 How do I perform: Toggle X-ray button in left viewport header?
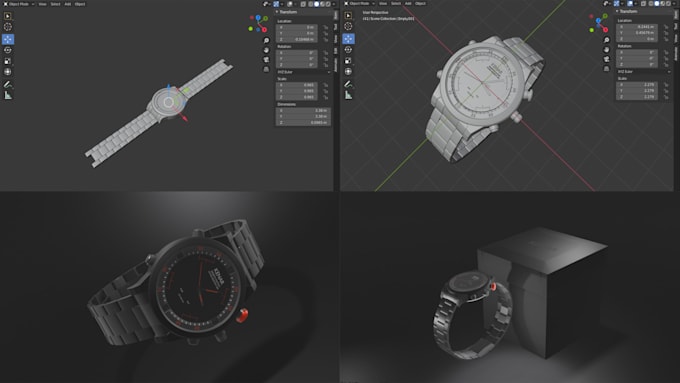point(303,4)
